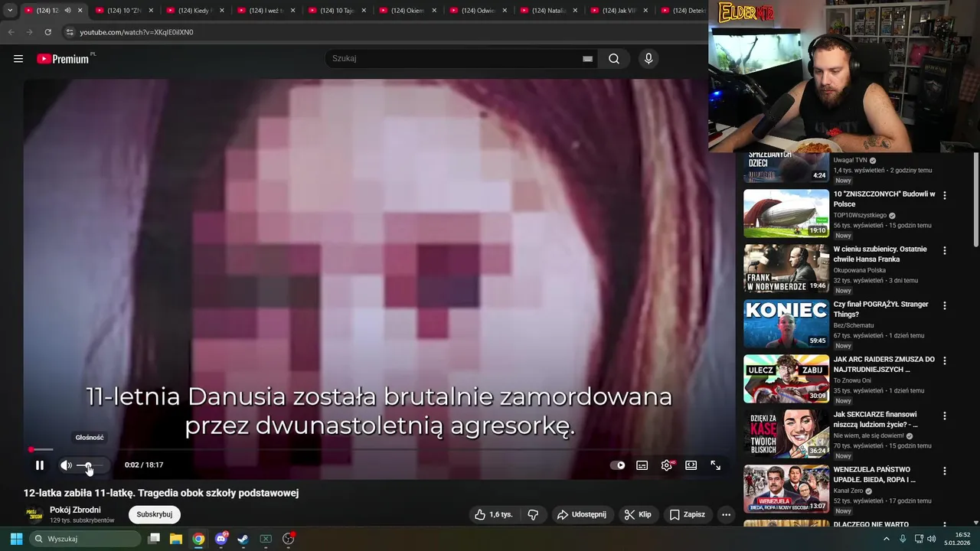Close the active first browser tab
This screenshot has width=980, height=551.
[80, 11]
